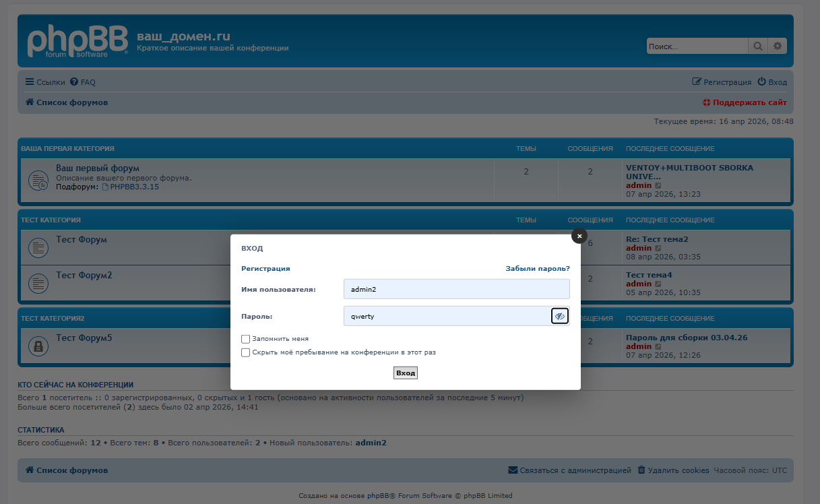This screenshot has height=504, width=820.
Task: Toggle password visibility eye icon
Action: [x=559, y=316]
